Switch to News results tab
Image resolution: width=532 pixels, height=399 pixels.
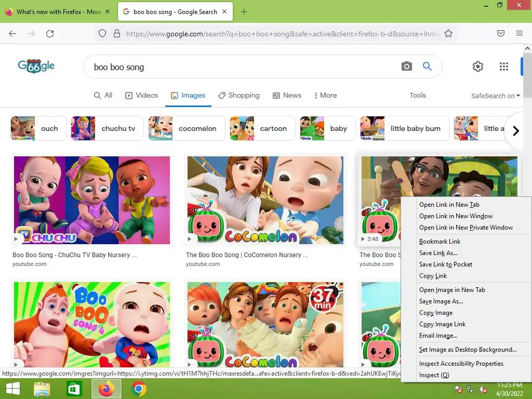point(287,96)
